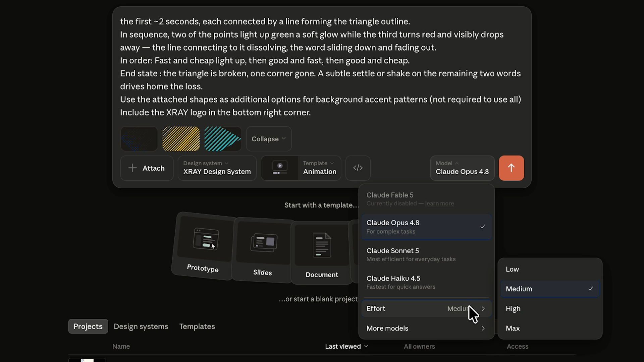Sort by the Last viewed column dropdown
Screen dimensions: 644x362
point(346,347)
